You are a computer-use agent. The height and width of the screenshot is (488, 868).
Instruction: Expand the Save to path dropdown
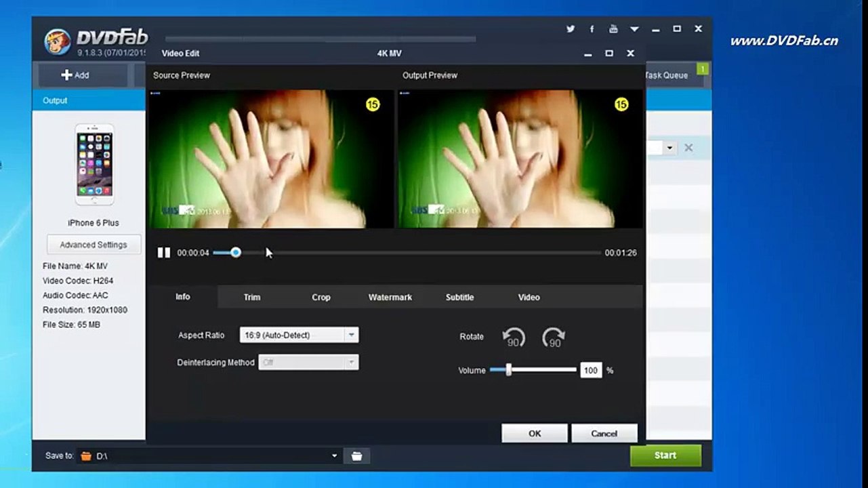pyautogui.click(x=334, y=456)
